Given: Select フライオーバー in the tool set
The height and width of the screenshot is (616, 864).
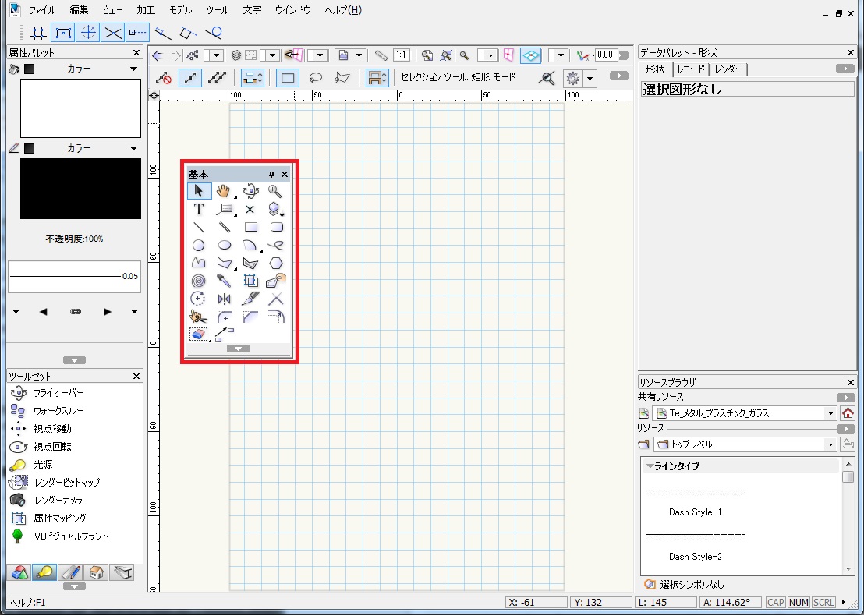Looking at the screenshot, I should [x=59, y=393].
